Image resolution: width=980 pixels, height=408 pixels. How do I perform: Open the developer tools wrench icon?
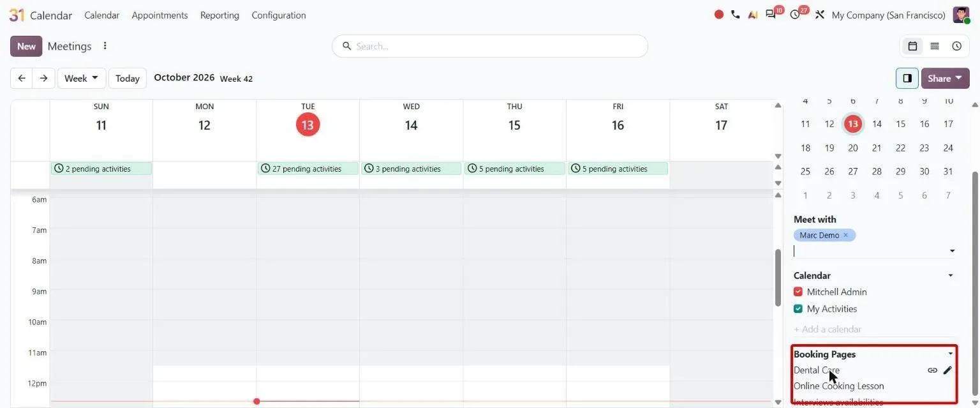(x=820, y=14)
